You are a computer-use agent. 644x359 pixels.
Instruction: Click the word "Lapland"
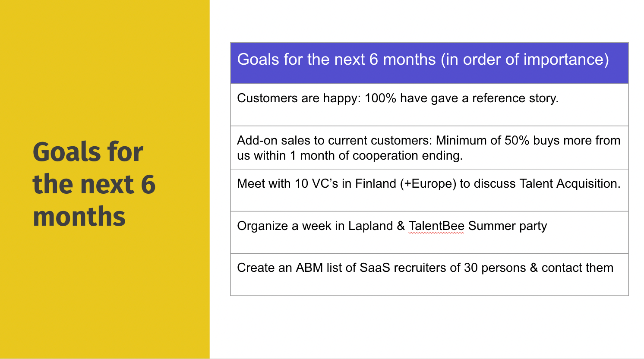(x=371, y=226)
